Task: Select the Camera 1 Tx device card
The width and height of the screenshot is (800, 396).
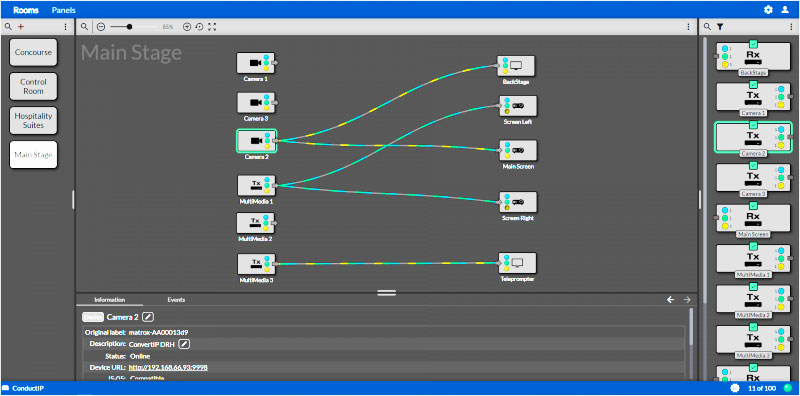Action: [754, 97]
